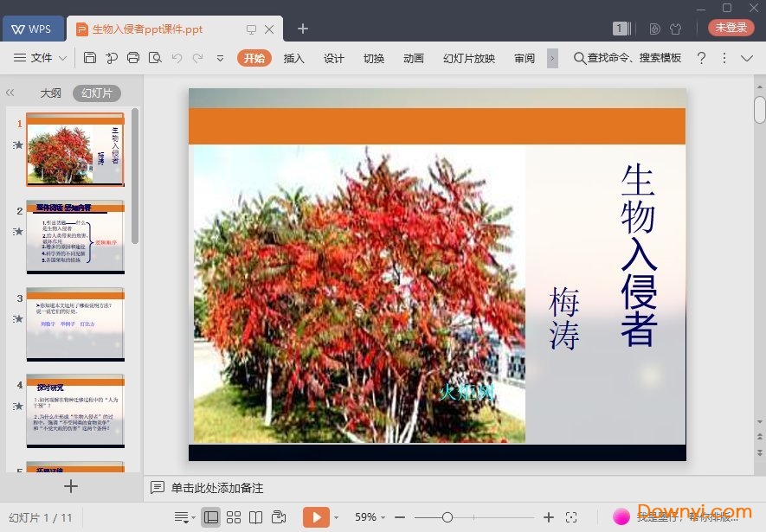Image resolution: width=766 pixels, height=532 pixels.
Task: Collapse the slide thumbnail panel with the chevron
Action: click(x=10, y=93)
